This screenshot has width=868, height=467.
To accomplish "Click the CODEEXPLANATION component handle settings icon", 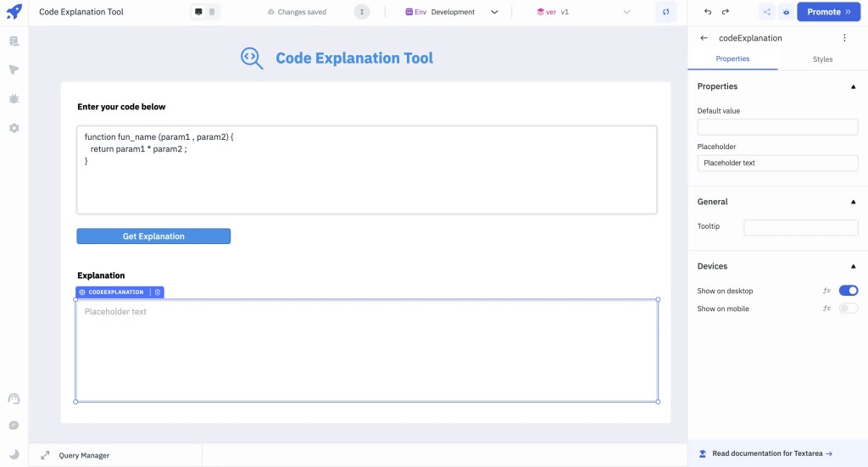I will click(82, 292).
